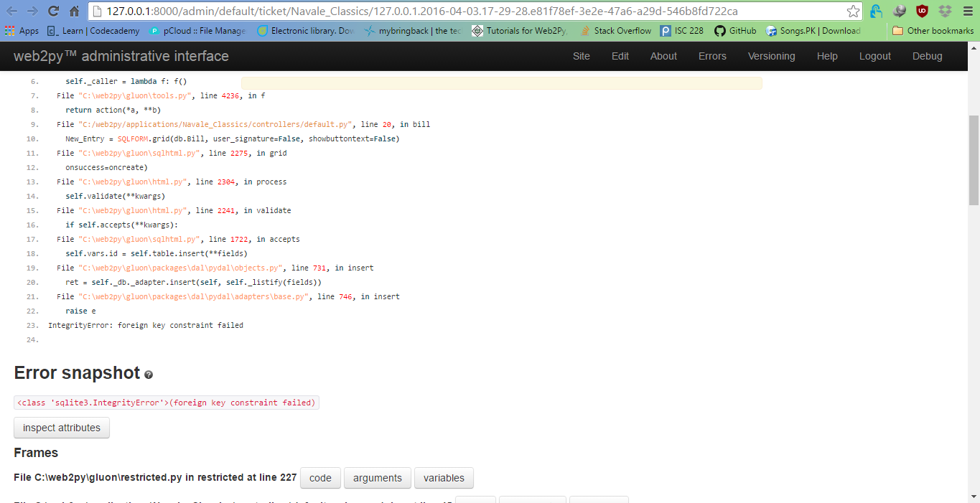Image resolution: width=980 pixels, height=503 pixels.
Task: Open the Songs.PK bookmark
Action: [x=813, y=31]
